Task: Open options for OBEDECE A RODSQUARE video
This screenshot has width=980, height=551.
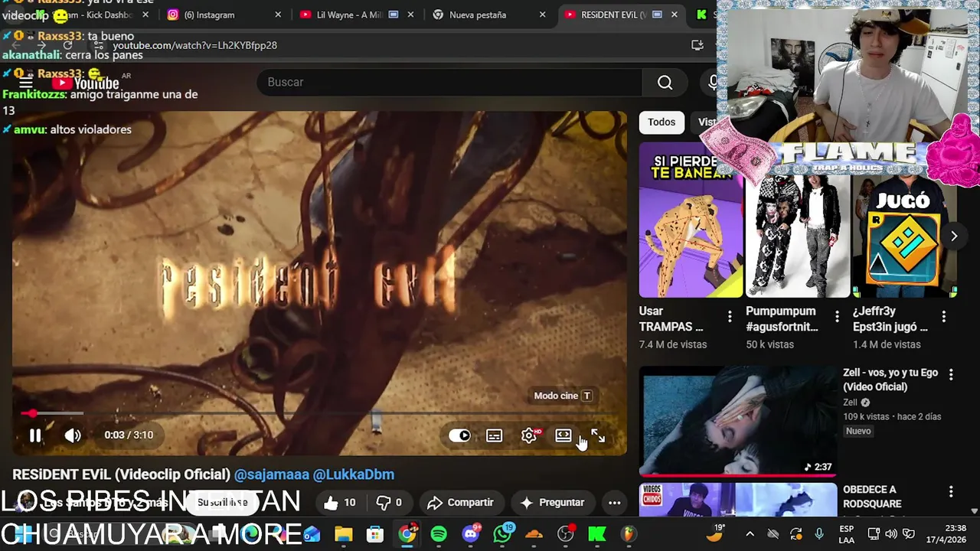Action: 951,491
